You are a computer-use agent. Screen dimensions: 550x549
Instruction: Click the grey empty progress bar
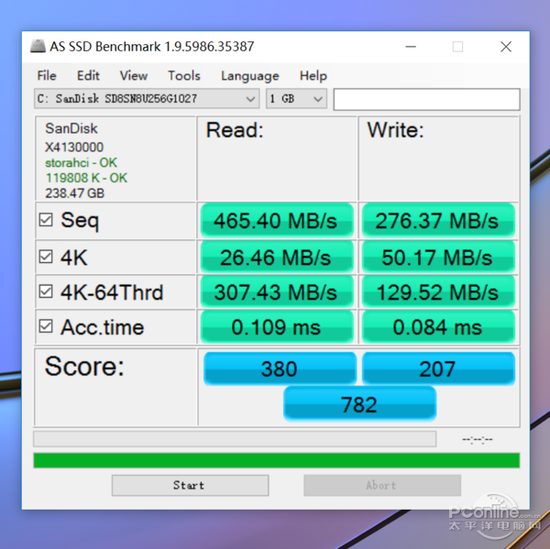pyautogui.click(x=235, y=439)
